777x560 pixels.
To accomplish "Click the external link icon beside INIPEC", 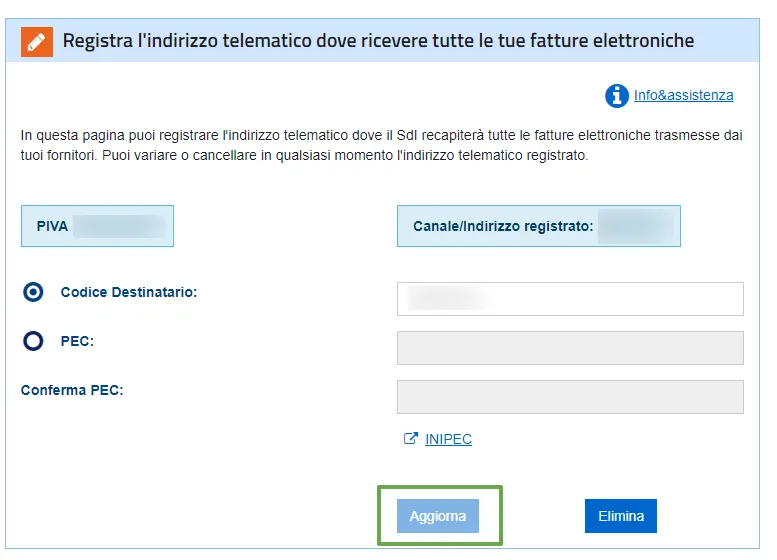I will point(410,439).
